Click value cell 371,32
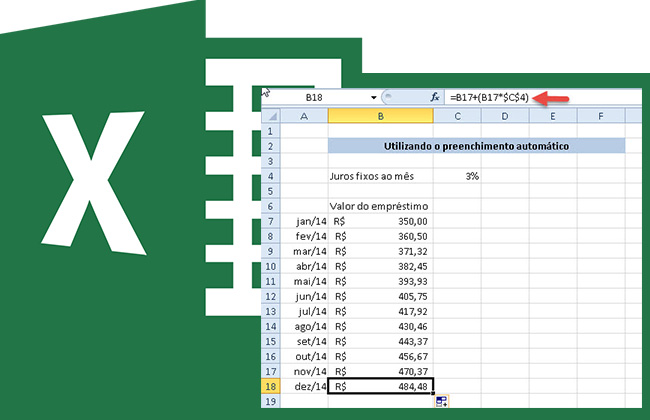This screenshot has height=420, width=650. (x=381, y=251)
